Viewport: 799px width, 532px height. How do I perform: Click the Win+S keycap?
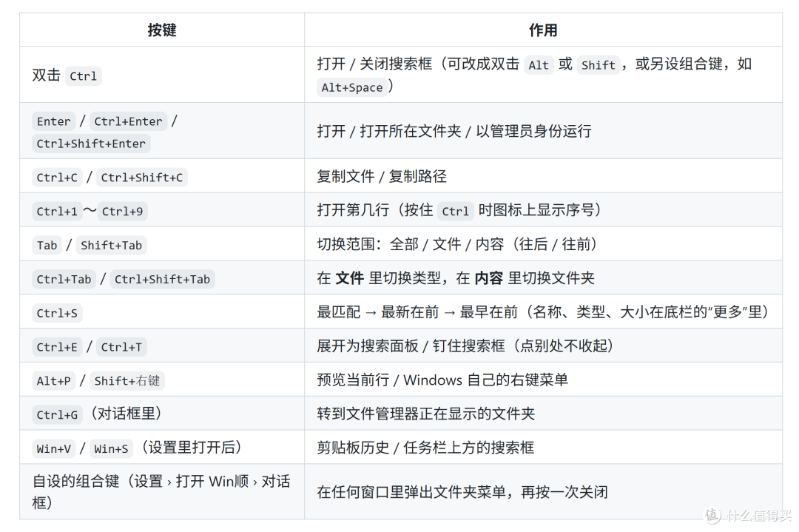pos(111,448)
